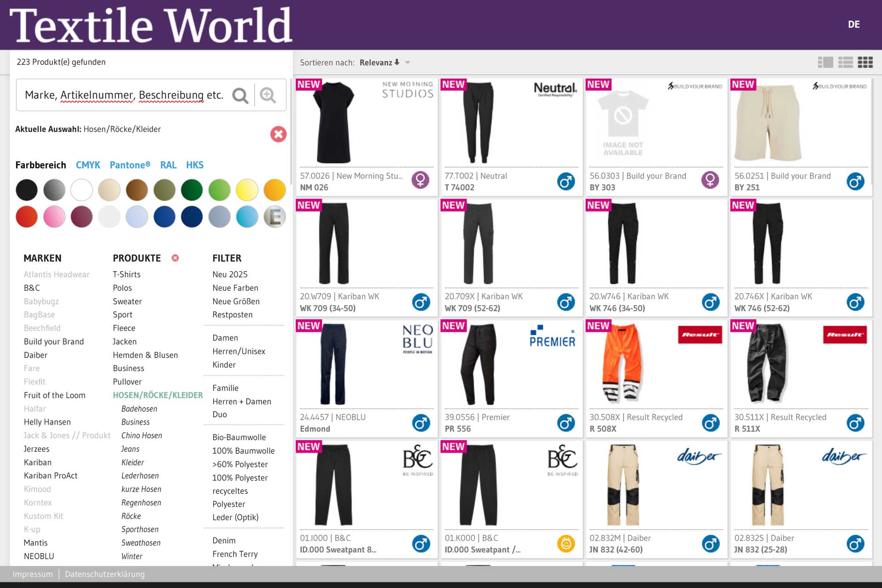
Task: Select the Hemden & Blusen category
Action: coord(145,355)
